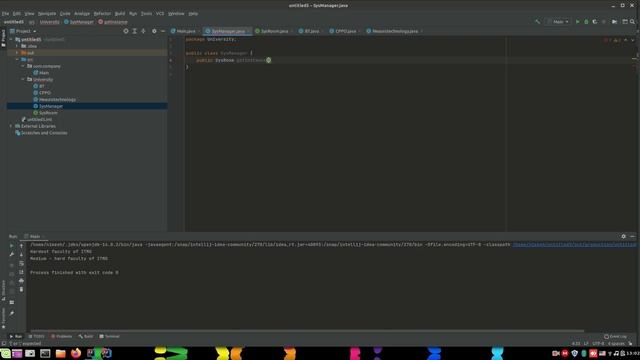Screen dimensions: 640x360
Task: Click Down the stack trace arrow
Action: (x=21, y=255)
